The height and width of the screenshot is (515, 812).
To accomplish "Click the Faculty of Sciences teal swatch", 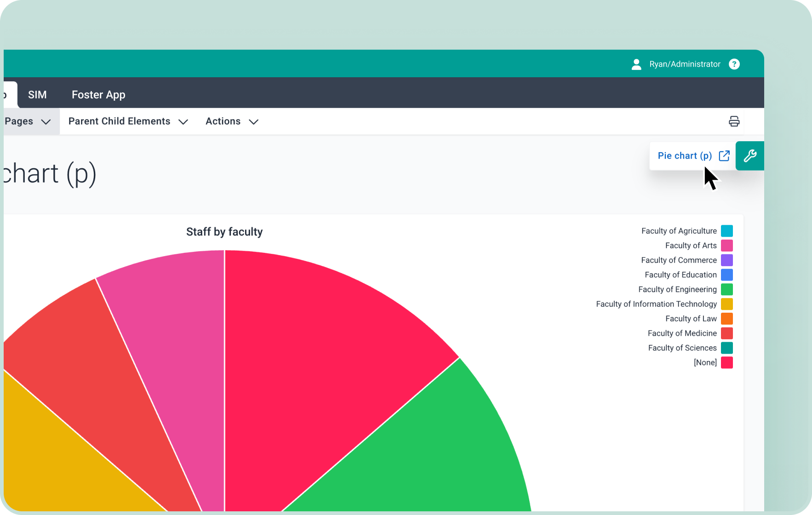I will point(726,348).
